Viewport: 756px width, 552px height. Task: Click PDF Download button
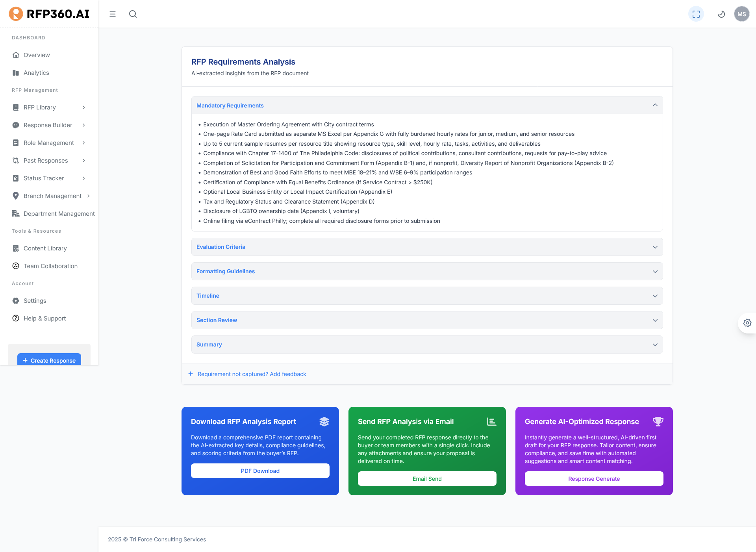click(x=260, y=471)
